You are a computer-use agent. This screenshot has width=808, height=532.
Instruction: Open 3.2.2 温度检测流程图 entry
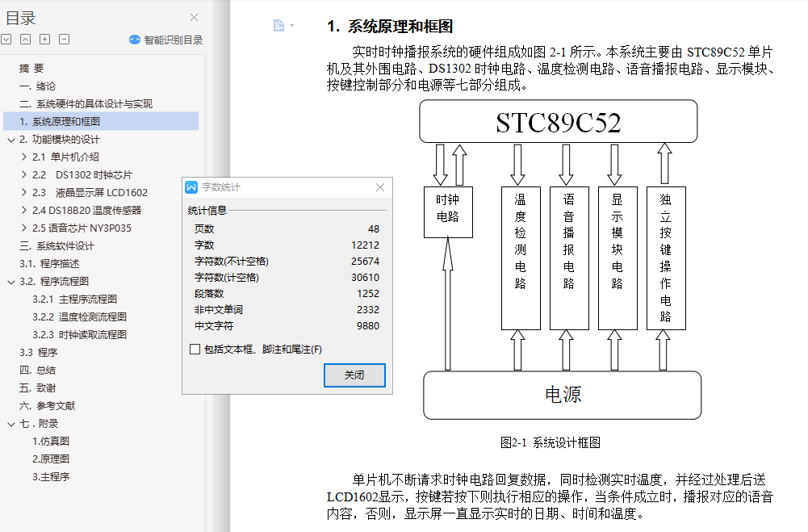79,316
